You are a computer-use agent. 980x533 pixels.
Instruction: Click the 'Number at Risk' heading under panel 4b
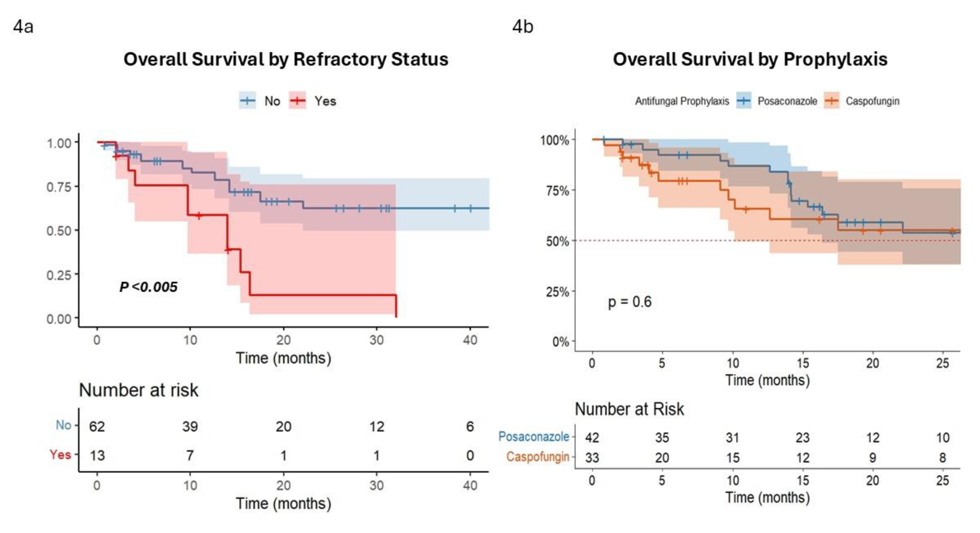[629, 409]
